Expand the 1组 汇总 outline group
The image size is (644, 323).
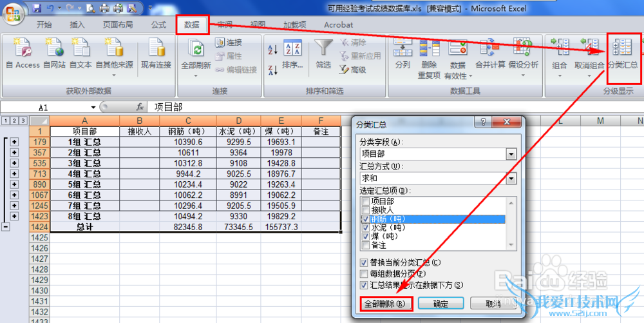[14, 142]
